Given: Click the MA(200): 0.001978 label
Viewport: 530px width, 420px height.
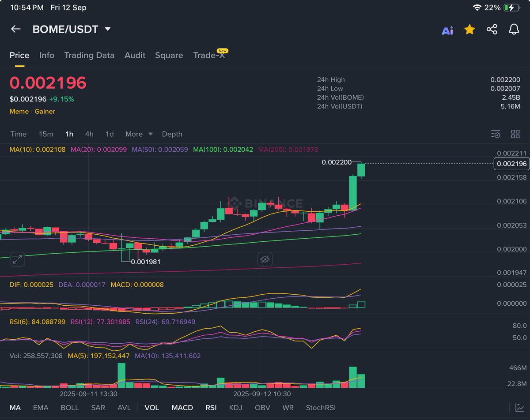Looking at the screenshot, I should 288,150.
